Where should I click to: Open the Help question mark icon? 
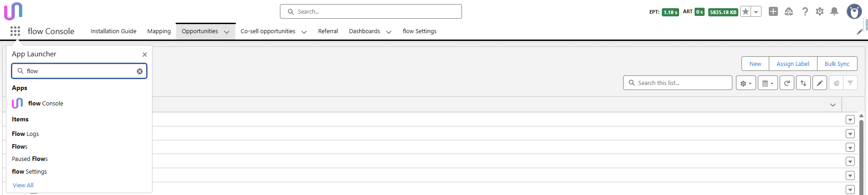point(805,11)
